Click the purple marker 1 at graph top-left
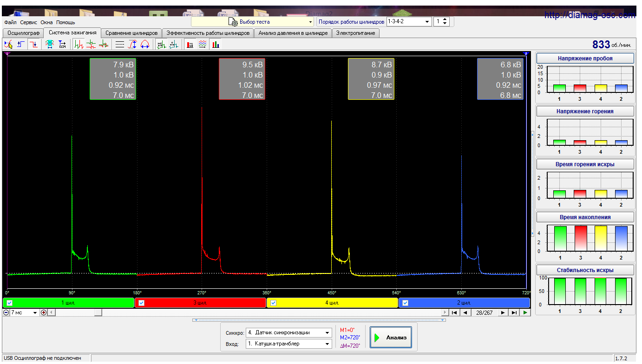This screenshot has height=364, width=642. (8, 54)
